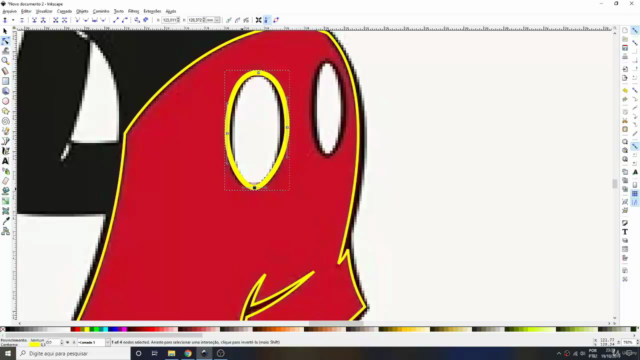Click Undo in commands bar

tap(625, 91)
